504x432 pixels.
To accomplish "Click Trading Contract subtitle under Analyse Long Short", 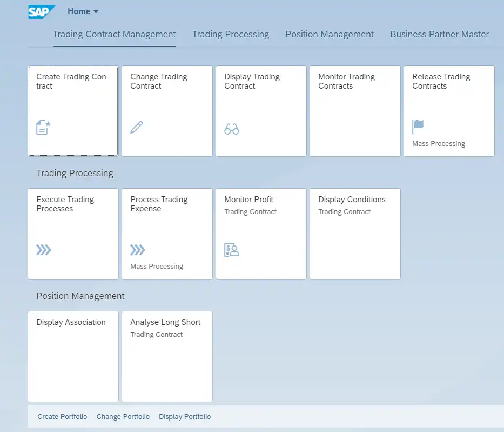I will coord(157,335).
